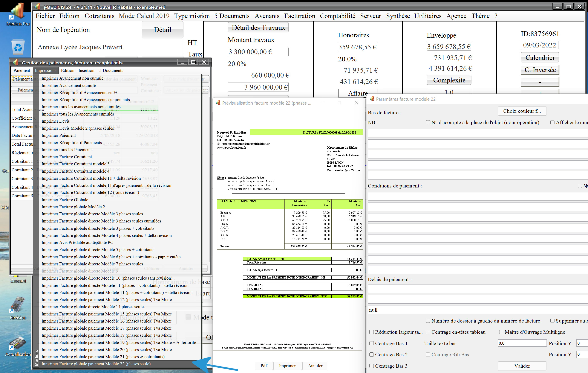Click the Gestion des paiements window icon

[15, 62]
